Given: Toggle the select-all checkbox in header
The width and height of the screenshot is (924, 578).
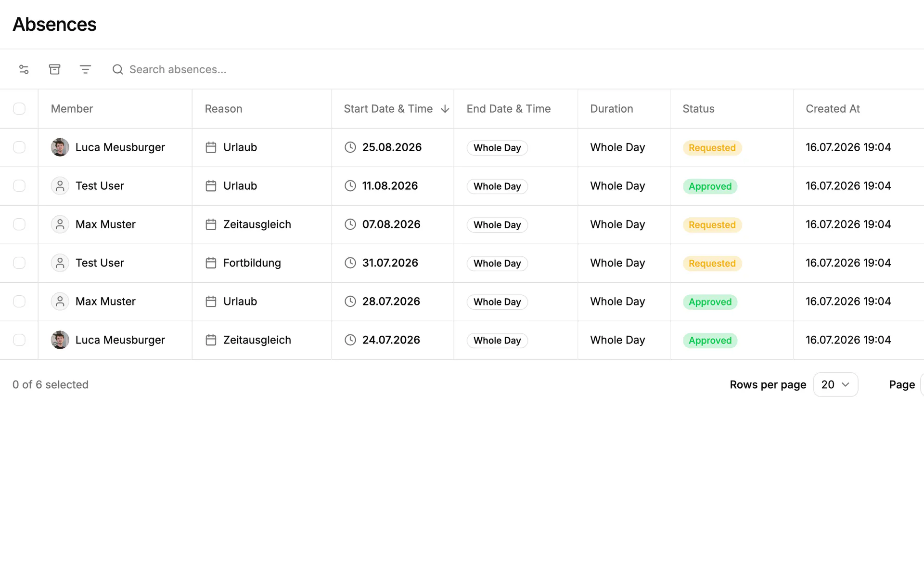Looking at the screenshot, I should (x=19, y=109).
